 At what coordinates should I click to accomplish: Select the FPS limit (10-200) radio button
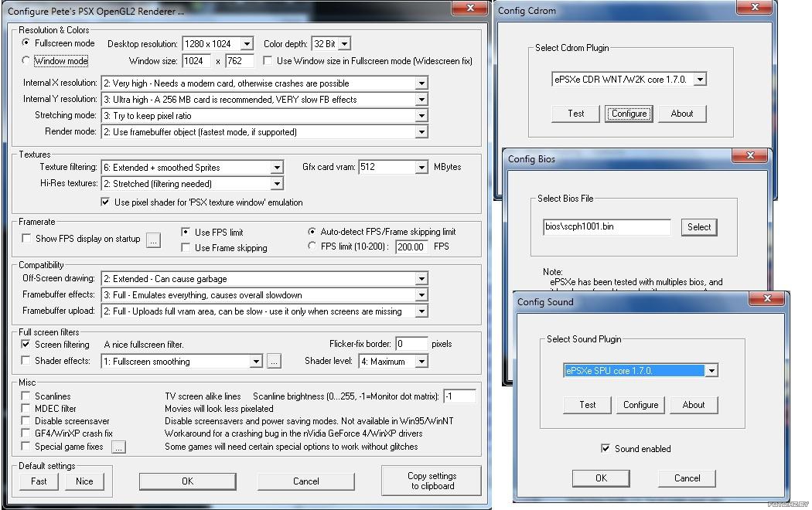312,246
